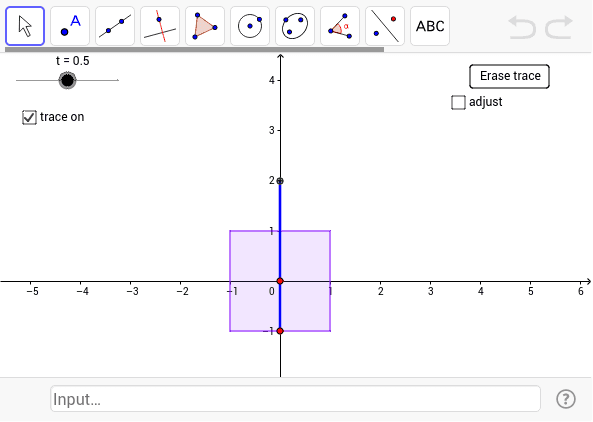Click the red point at (0, -1)
The height and width of the screenshot is (422, 593).
click(x=280, y=331)
